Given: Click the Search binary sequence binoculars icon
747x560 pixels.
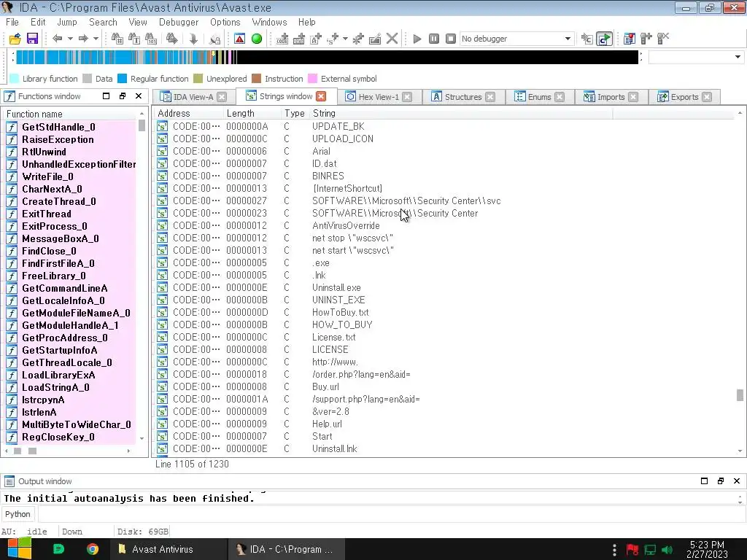Looking at the screenshot, I should click(x=151, y=39).
